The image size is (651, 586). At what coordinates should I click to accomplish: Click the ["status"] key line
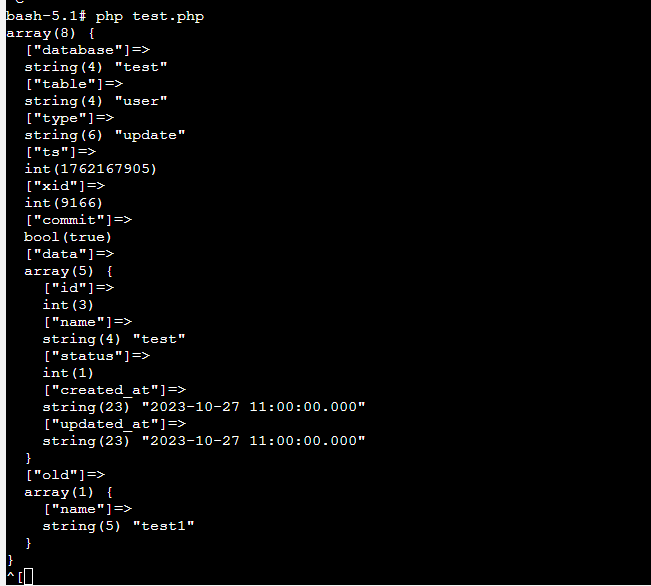pos(96,356)
